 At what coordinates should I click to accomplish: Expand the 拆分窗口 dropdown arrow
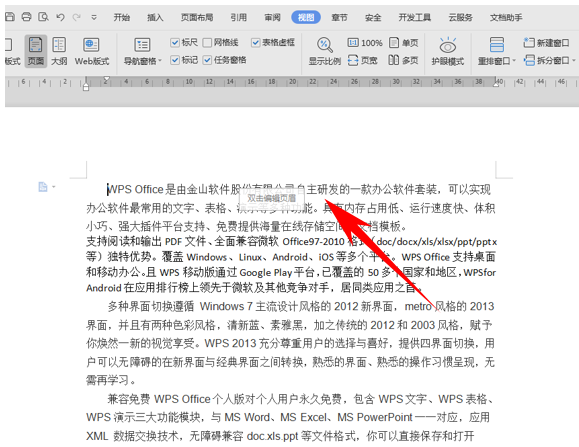click(x=574, y=60)
